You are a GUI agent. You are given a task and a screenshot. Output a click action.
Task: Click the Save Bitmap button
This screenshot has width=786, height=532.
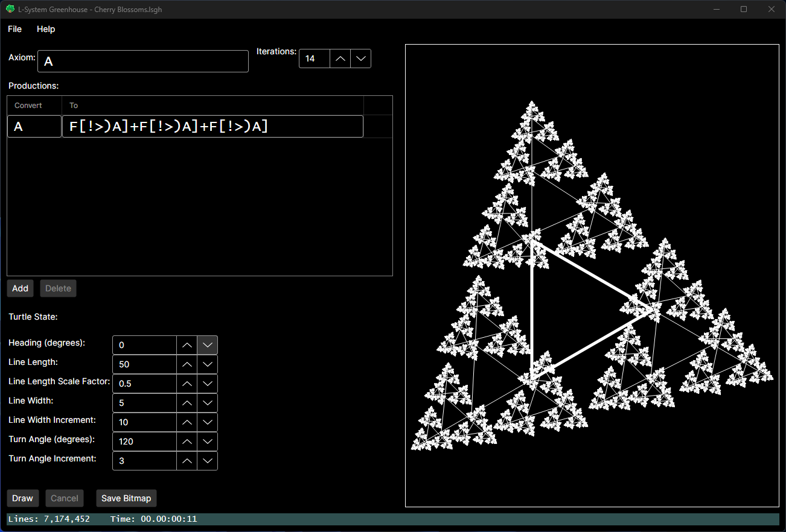pos(126,498)
